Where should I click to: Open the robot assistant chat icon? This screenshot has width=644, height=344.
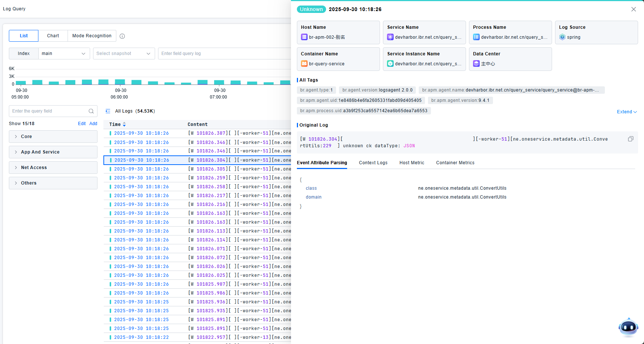coord(628,327)
